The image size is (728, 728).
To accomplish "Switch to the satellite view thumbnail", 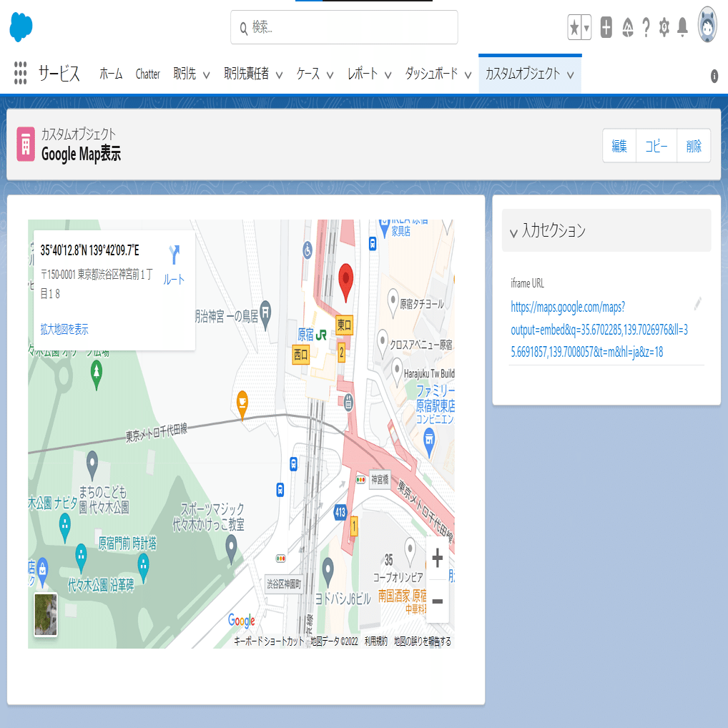I will [46, 614].
